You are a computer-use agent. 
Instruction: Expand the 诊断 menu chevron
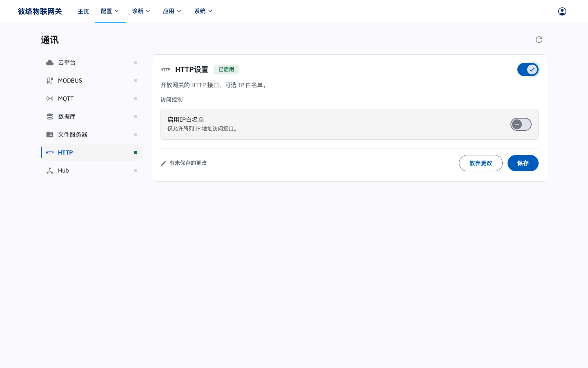(148, 11)
